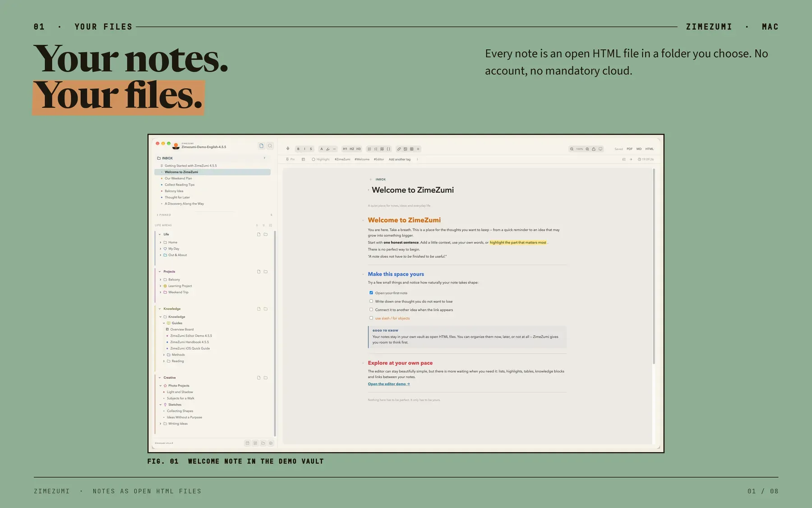Insert a numbered list from toolbar
The width and height of the screenshot is (812, 508).
point(369,149)
